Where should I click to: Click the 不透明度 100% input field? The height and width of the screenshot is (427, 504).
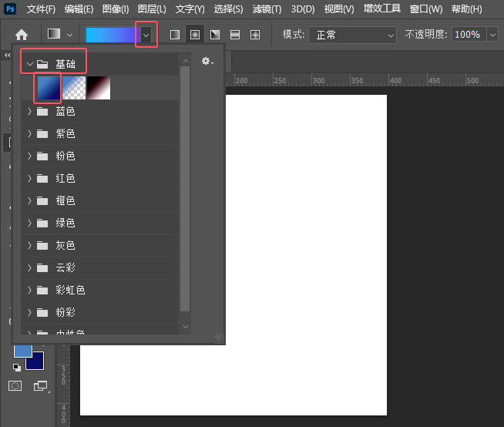click(469, 35)
